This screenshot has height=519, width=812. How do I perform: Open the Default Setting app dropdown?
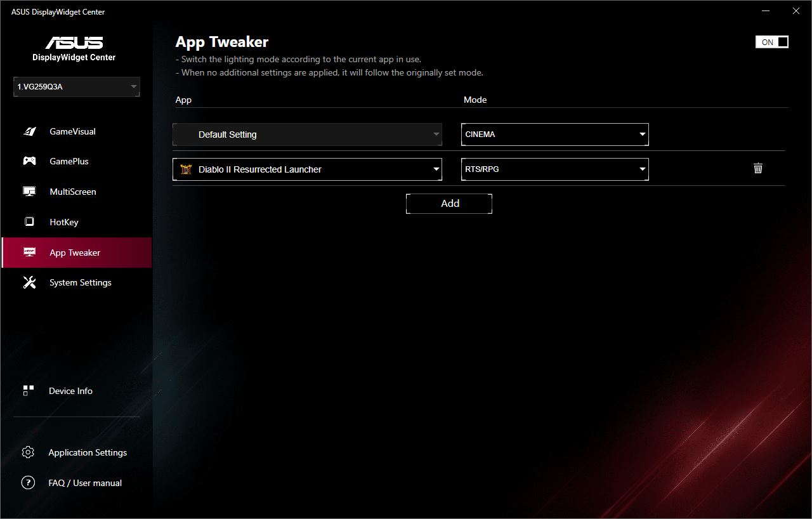307,135
